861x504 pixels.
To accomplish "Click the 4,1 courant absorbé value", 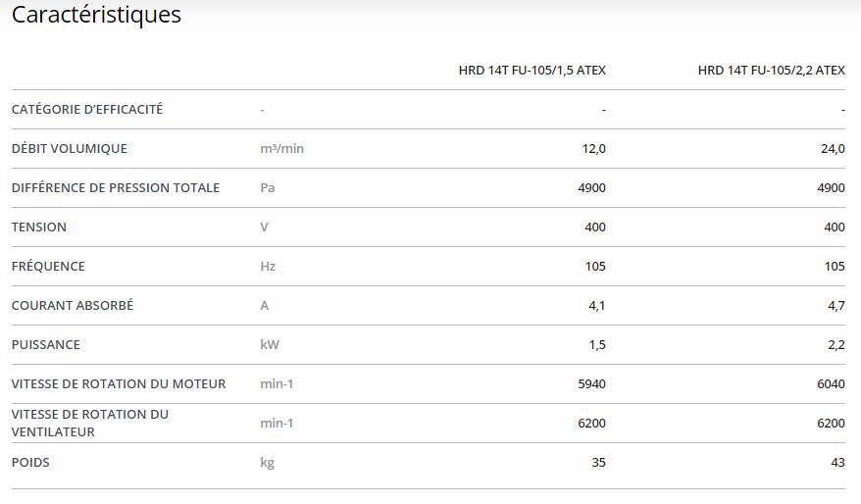I will click(597, 306).
